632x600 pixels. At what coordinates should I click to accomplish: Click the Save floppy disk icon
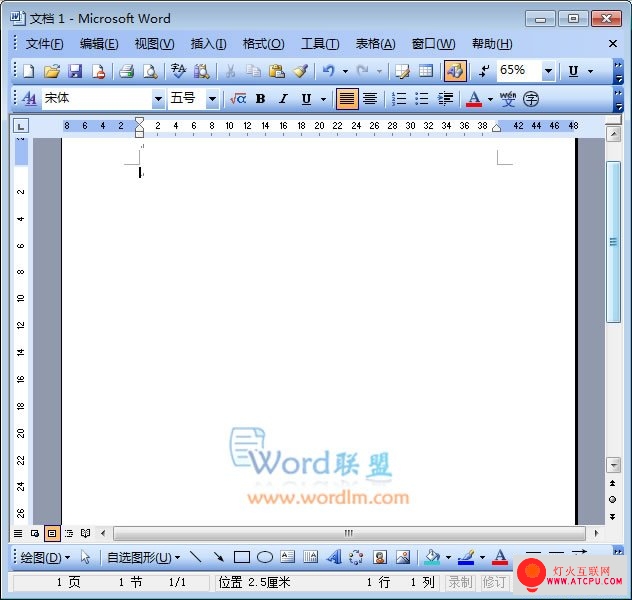point(75,71)
